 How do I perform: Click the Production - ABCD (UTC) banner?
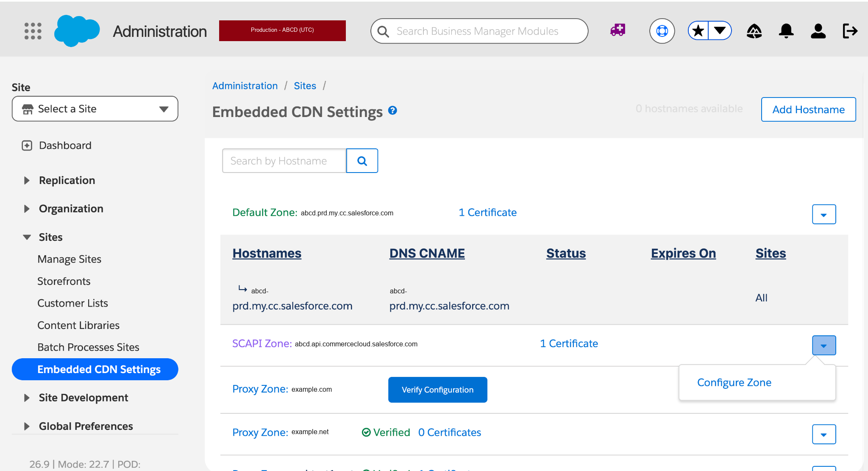click(x=282, y=31)
